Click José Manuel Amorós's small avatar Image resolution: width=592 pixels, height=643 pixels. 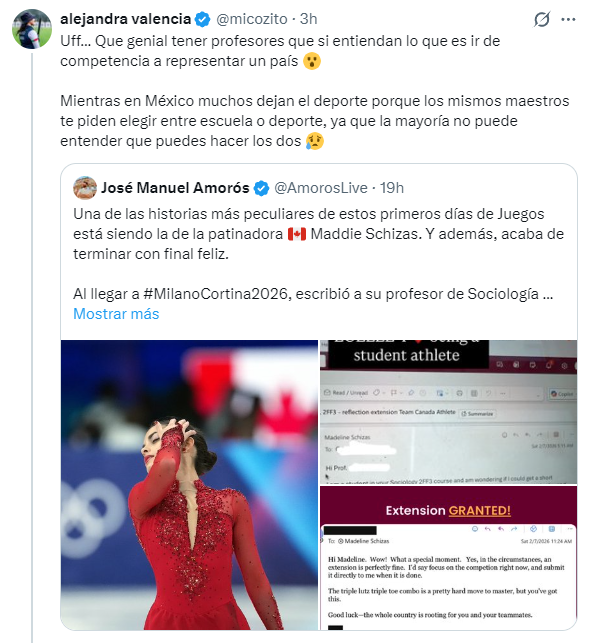(x=85, y=188)
